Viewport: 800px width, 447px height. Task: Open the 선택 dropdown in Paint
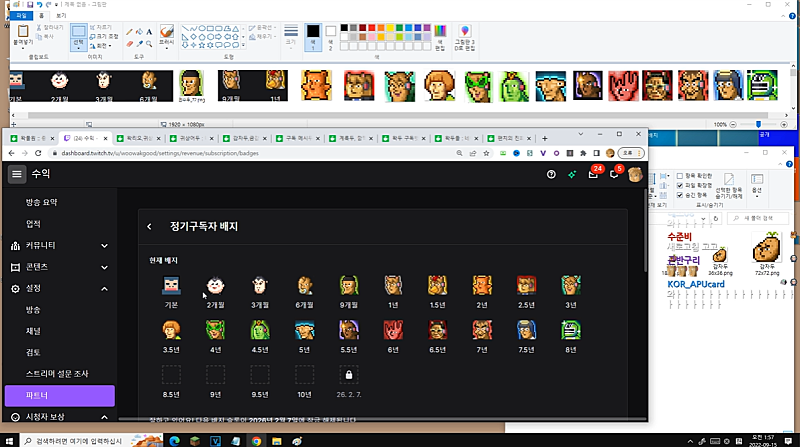[79, 47]
